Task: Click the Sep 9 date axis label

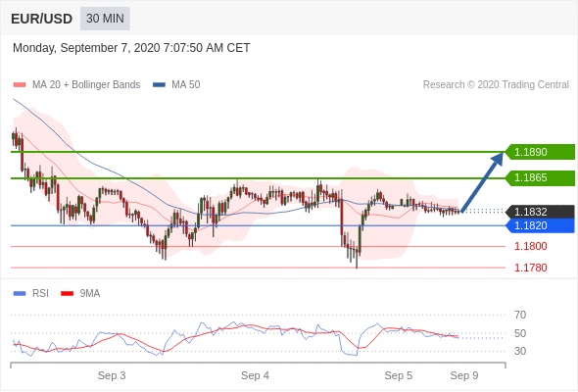Action: (464, 375)
